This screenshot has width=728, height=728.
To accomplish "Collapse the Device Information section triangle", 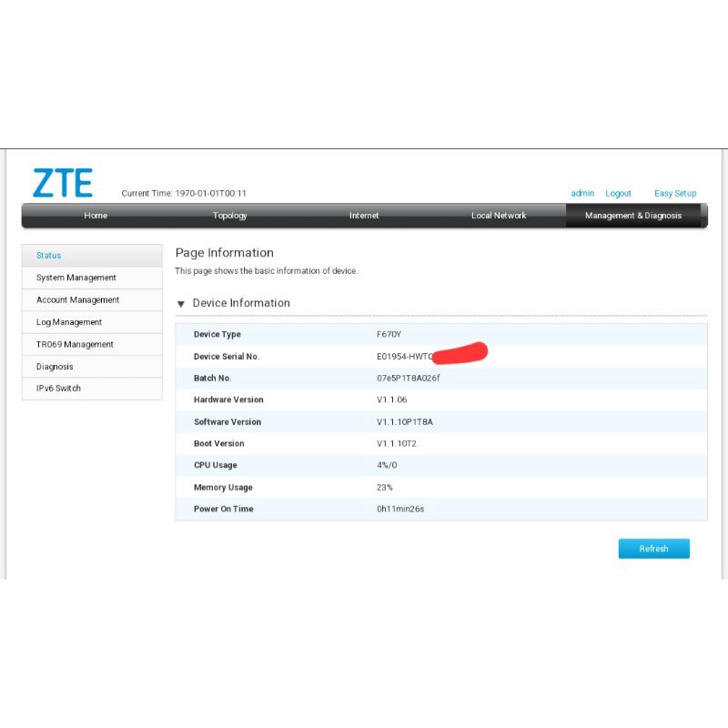I will 181,304.
